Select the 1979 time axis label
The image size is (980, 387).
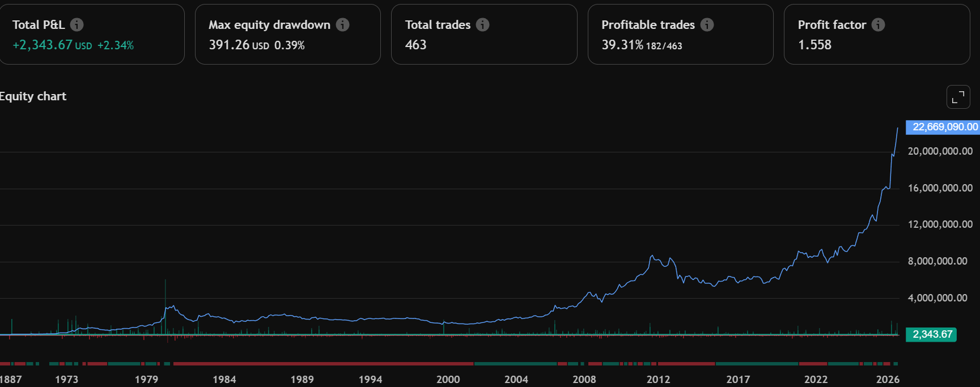tap(146, 380)
